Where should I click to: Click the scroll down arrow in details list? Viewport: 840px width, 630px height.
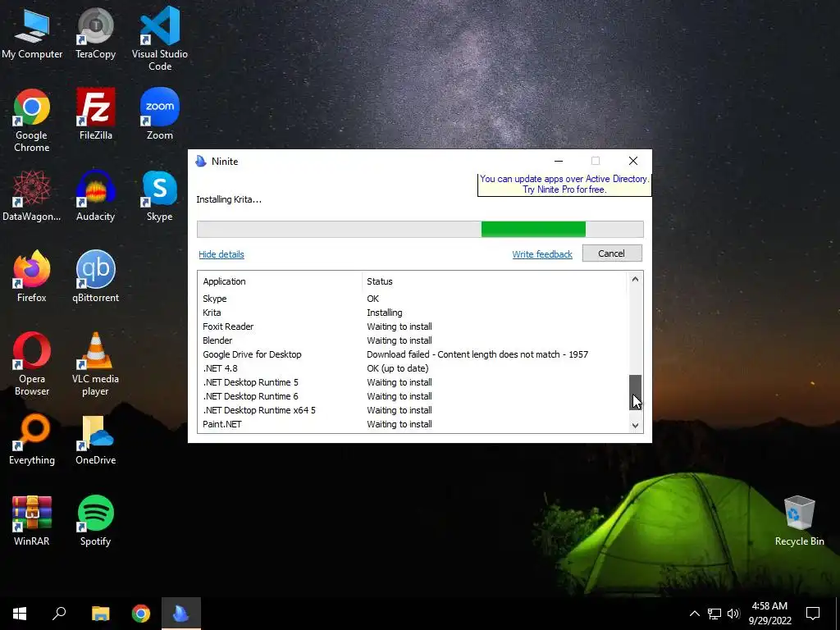point(635,426)
